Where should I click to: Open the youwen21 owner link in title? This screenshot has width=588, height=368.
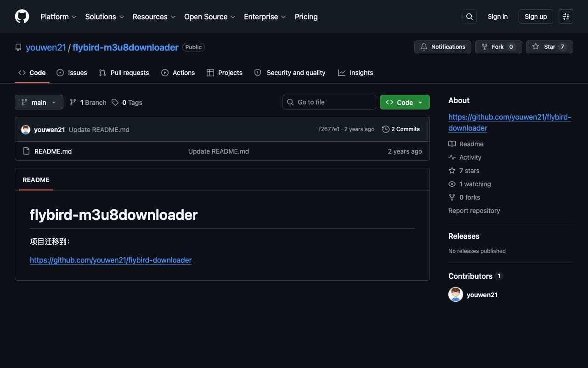46,47
